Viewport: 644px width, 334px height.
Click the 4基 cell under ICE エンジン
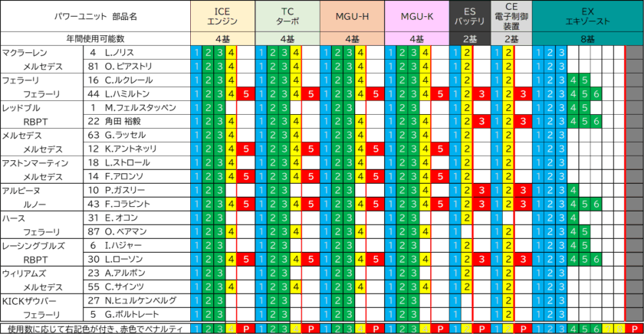pyautogui.click(x=222, y=39)
